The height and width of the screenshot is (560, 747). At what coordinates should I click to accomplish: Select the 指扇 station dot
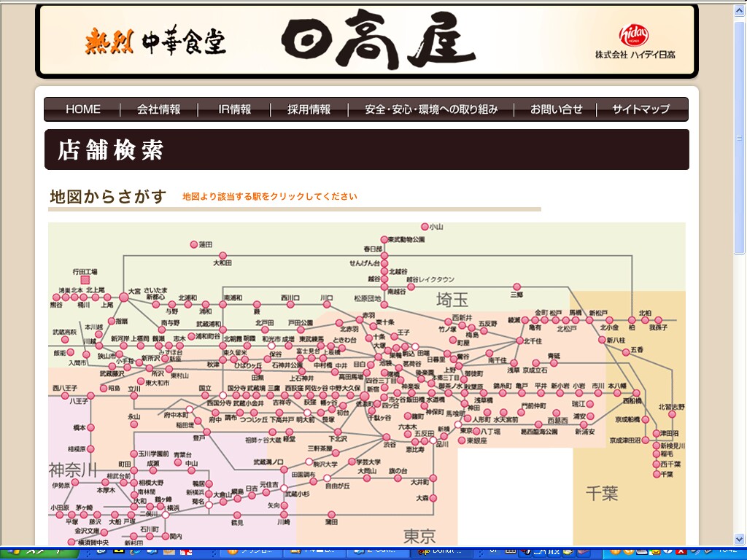point(112,322)
